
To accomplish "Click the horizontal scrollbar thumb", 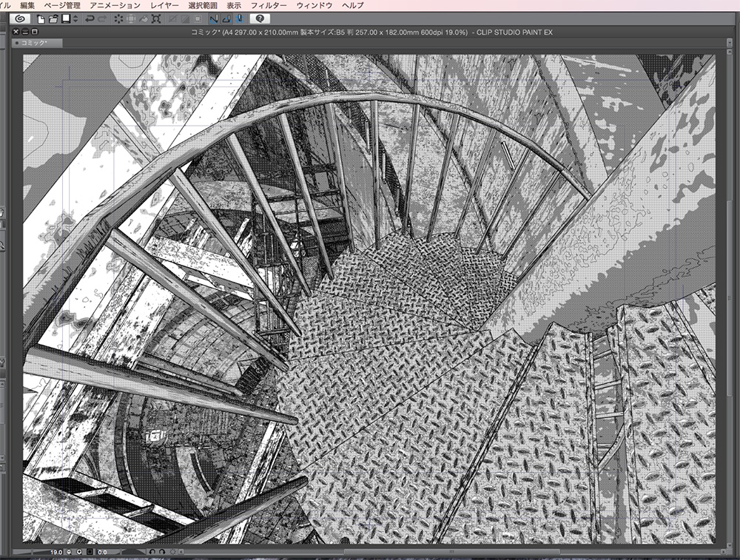I will pyautogui.click(x=451, y=552).
